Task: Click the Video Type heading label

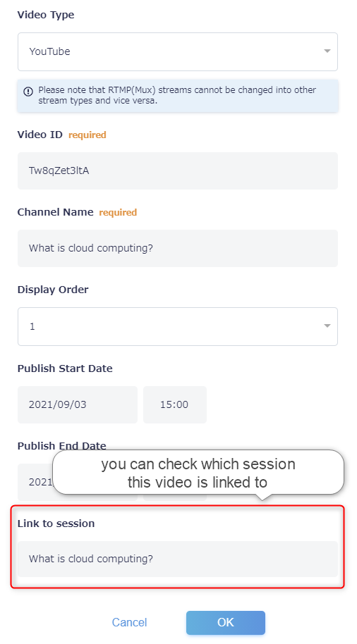Action: tap(46, 16)
